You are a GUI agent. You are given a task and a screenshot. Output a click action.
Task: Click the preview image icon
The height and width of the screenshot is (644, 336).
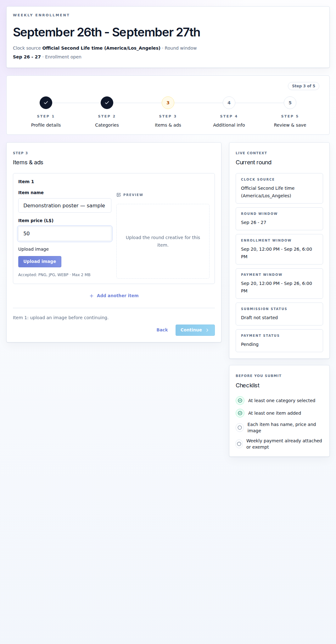tap(119, 195)
